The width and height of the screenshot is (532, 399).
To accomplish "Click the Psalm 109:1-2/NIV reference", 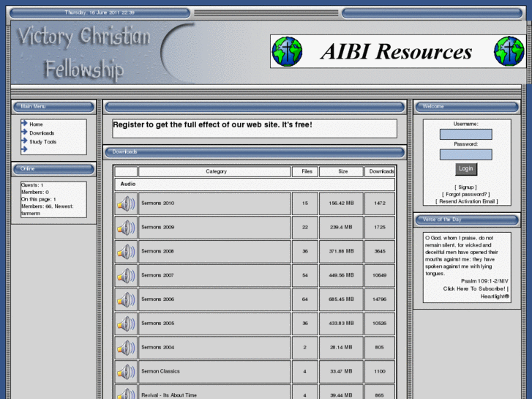I will (484, 281).
